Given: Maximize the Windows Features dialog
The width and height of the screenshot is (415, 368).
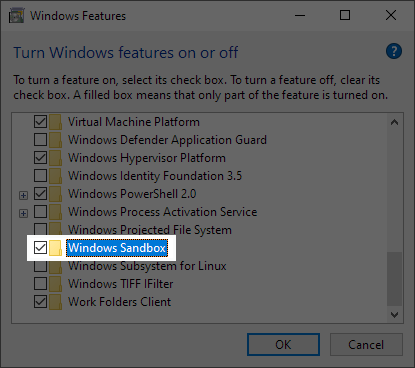Looking at the screenshot, I should [x=345, y=15].
